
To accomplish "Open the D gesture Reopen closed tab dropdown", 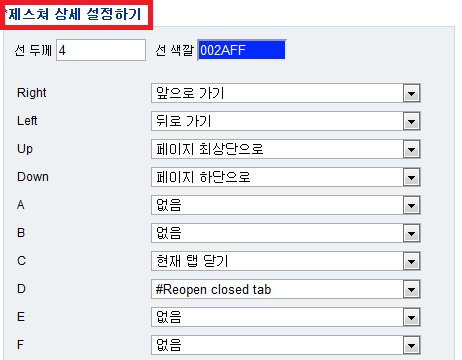I will point(411,289).
